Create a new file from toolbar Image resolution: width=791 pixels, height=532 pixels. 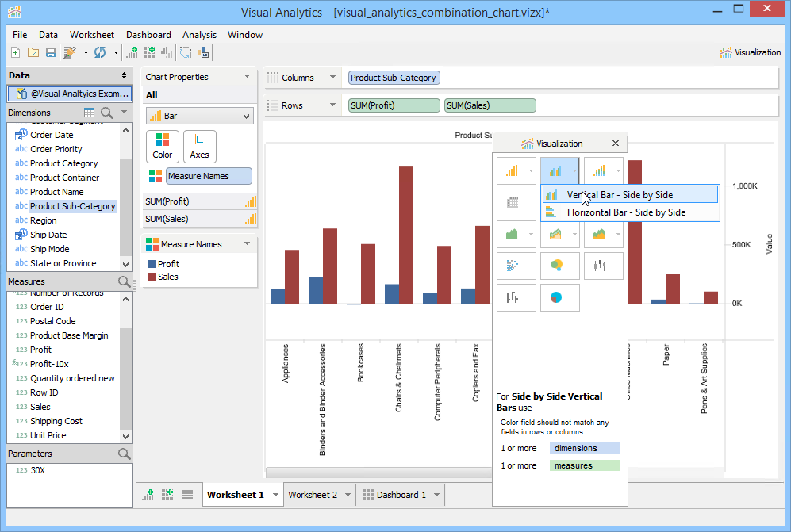coord(16,52)
